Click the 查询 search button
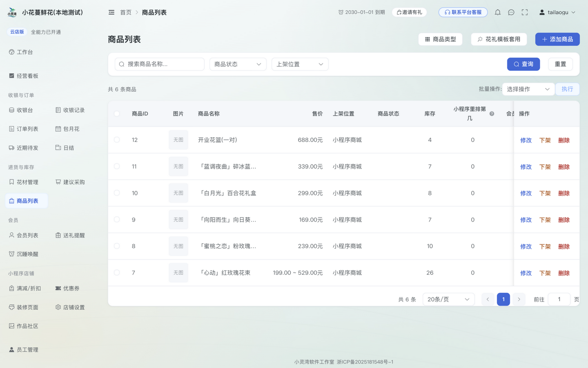Screen dimensions: 588x368 coord(523,64)
